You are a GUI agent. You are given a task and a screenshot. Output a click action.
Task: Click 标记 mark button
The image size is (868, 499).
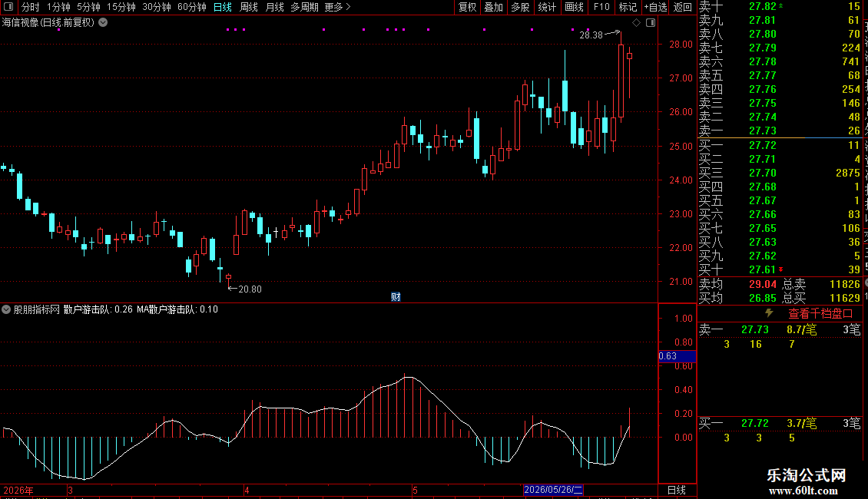coord(628,7)
